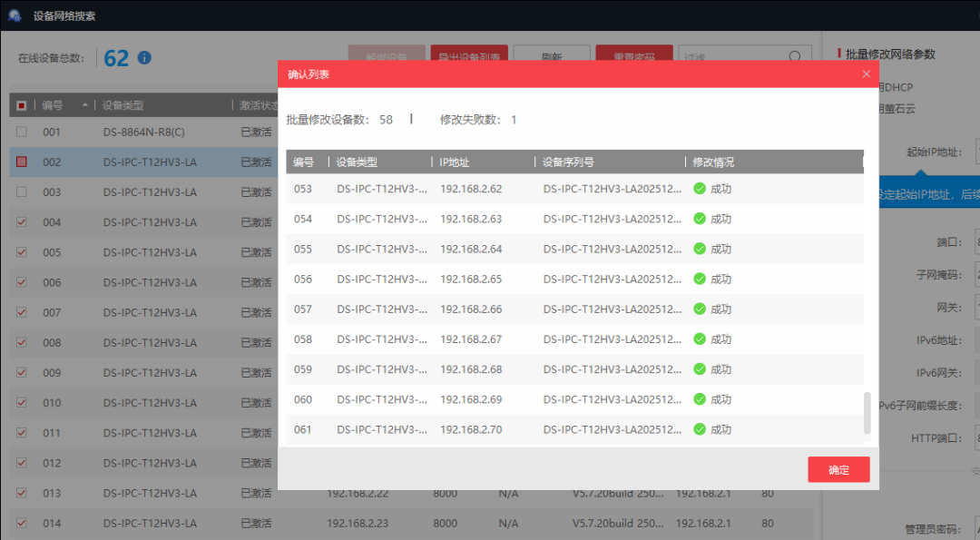Click the search magnifier in the filter box
The image size is (980, 540).
click(795, 57)
